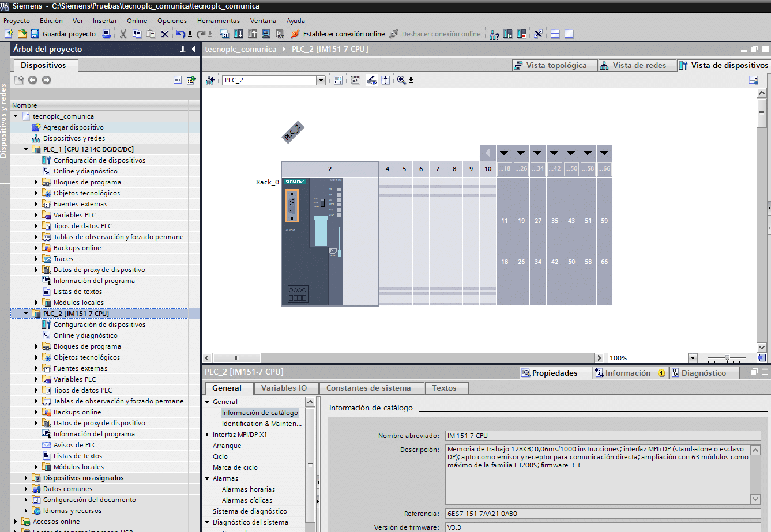Upload from device with the toolbar icon

253,34
